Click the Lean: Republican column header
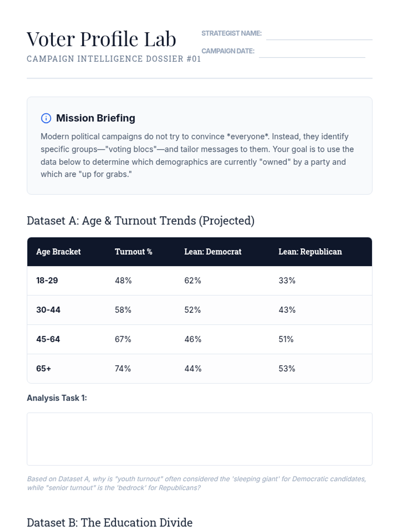This screenshot has width=399, height=532. (310, 252)
